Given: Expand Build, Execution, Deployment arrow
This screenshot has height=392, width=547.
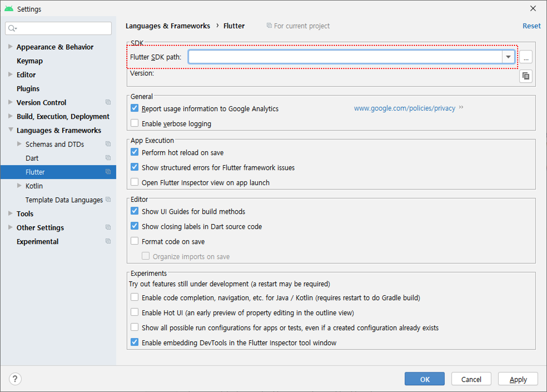Looking at the screenshot, I should pos(10,116).
